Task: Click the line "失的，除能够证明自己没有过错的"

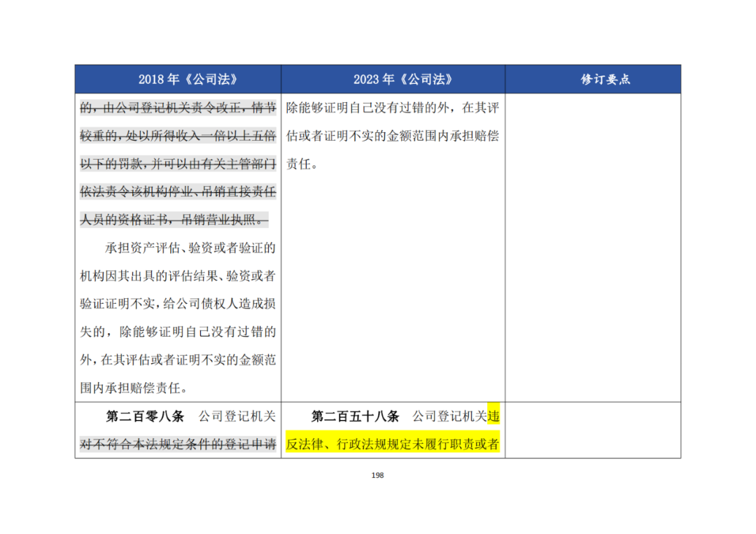Action: (x=178, y=332)
